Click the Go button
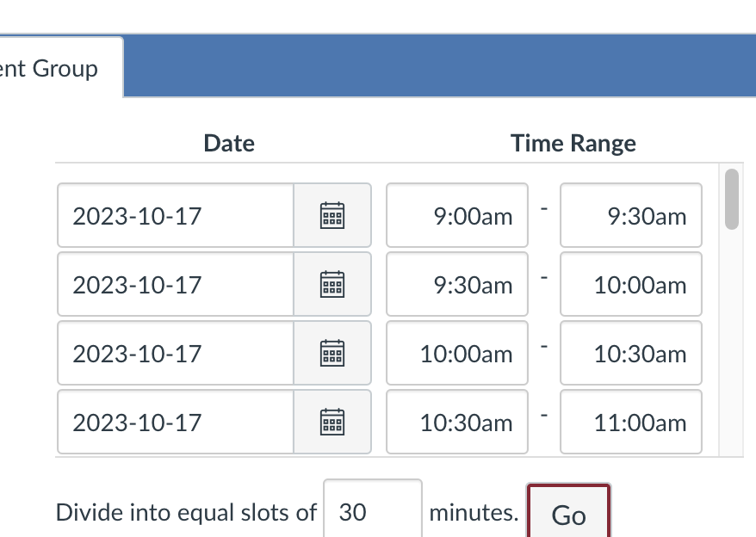This screenshot has width=756, height=537. click(568, 513)
